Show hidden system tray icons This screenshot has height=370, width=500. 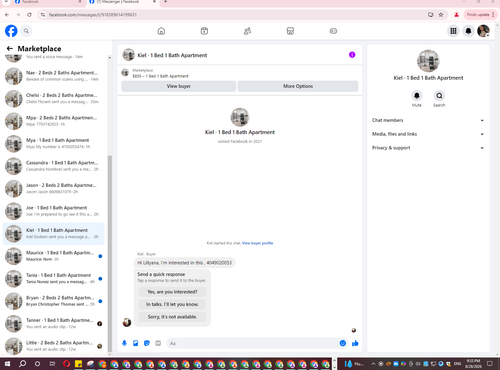click(x=373, y=364)
